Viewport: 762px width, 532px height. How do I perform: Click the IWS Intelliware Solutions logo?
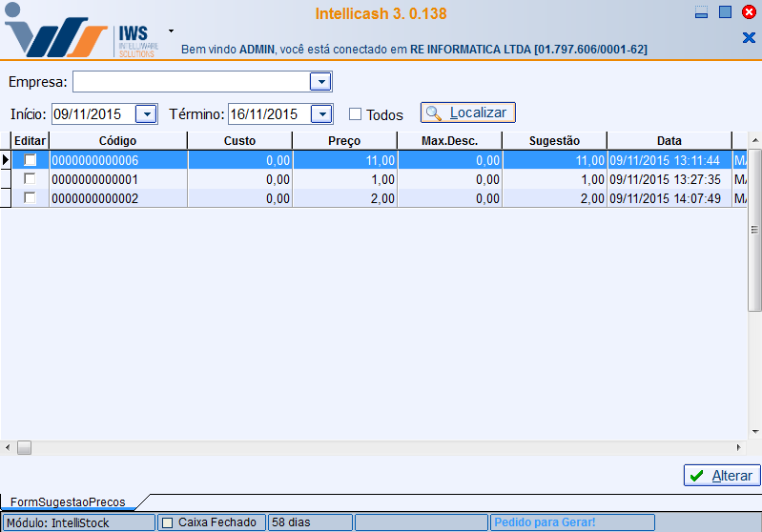click(x=82, y=31)
